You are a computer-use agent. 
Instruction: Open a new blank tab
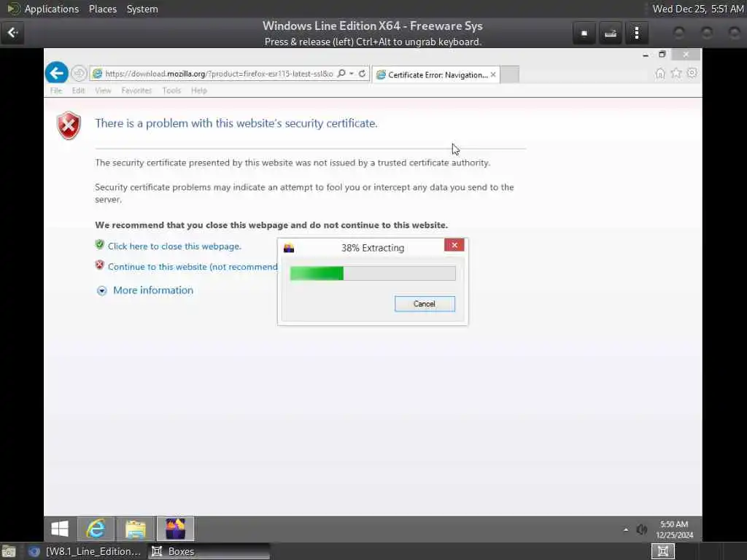(509, 75)
